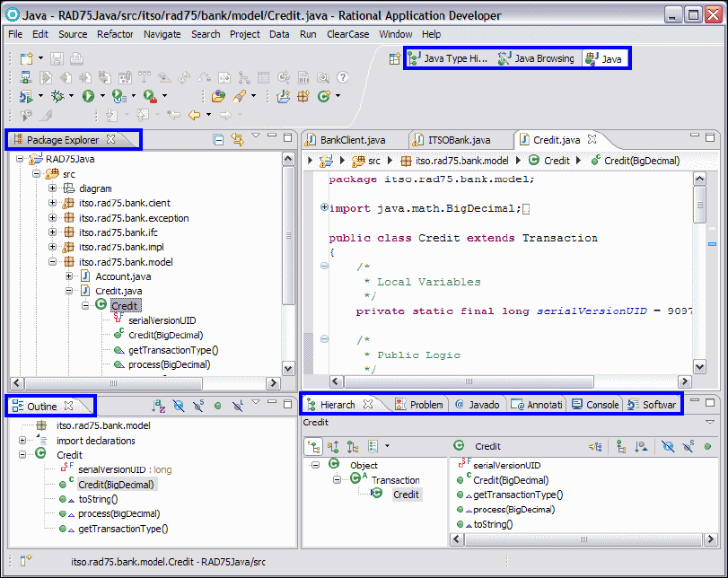Viewport: 728px width, 578px height.
Task: Open the Refactor menu
Action: point(115,34)
